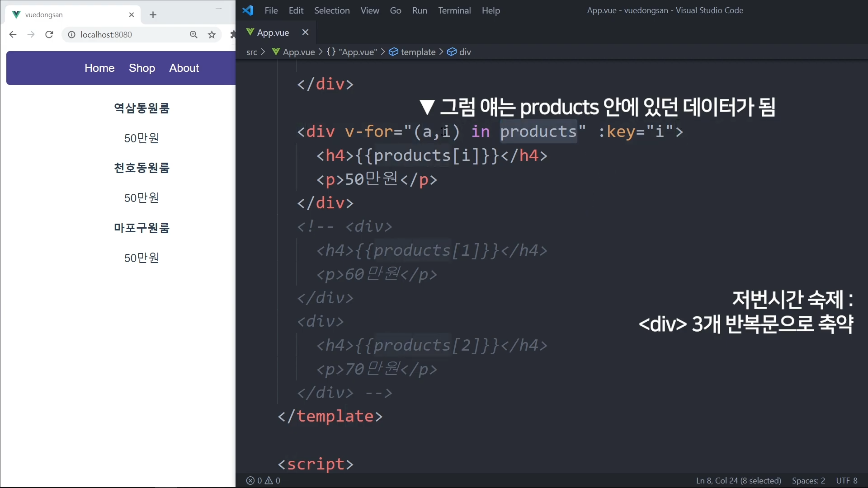
Task: Reload the localhost page
Action: (49, 35)
